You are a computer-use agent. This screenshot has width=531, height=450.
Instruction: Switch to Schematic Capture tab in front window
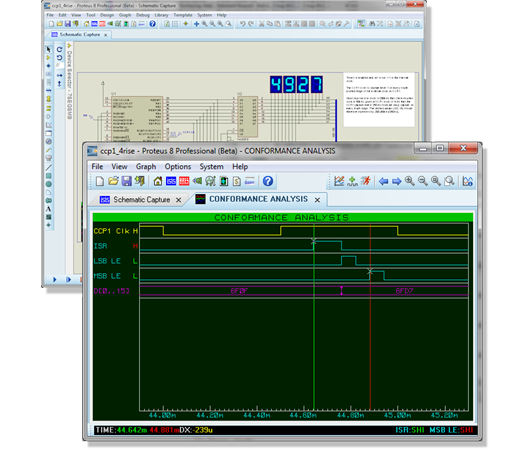click(x=142, y=200)
